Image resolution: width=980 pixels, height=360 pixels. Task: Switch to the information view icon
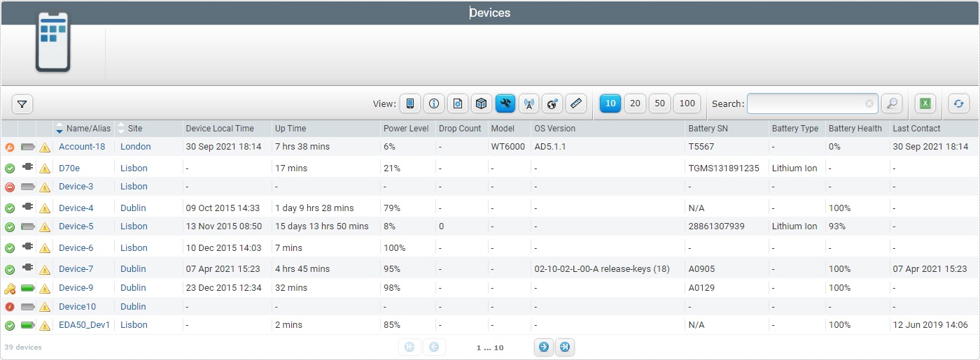point(434,103)
